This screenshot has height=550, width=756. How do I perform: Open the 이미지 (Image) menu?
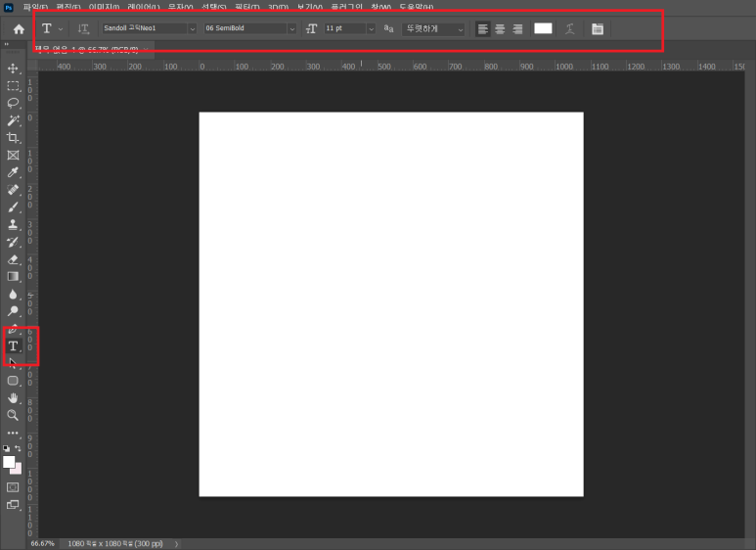coord(104,7)
